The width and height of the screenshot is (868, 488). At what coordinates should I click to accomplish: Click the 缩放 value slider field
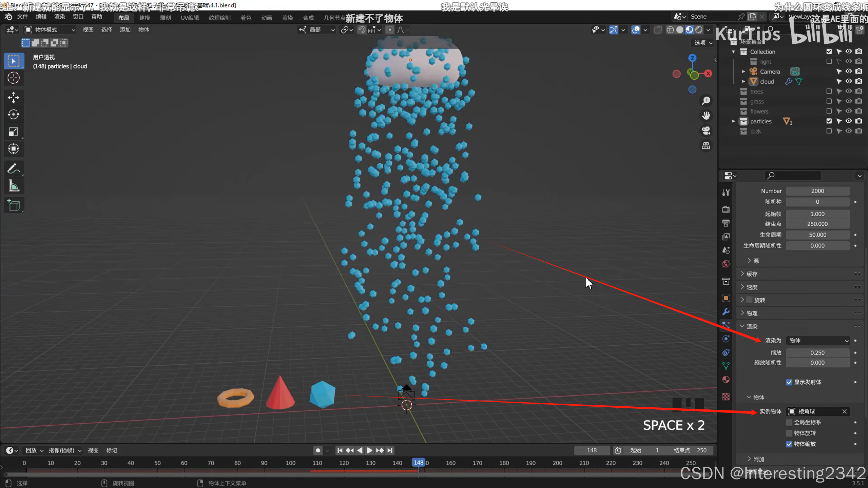pyautogui.click(x=817, y=353)
